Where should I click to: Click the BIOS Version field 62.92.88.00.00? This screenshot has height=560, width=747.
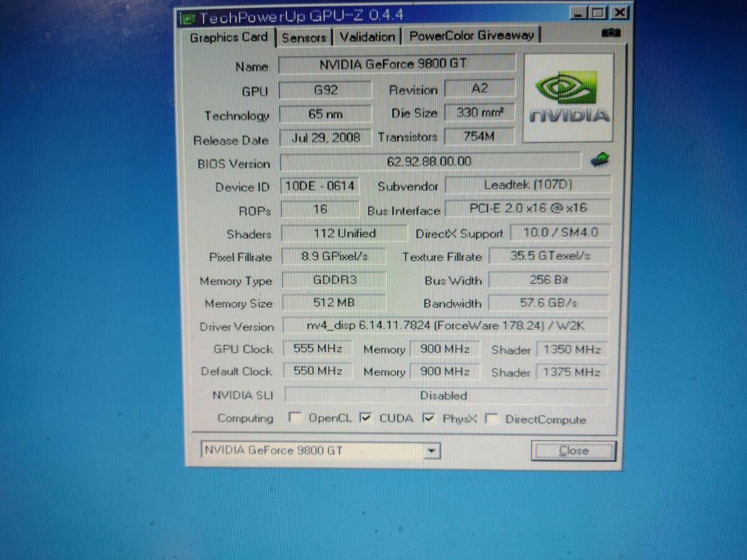coord(429,162)
